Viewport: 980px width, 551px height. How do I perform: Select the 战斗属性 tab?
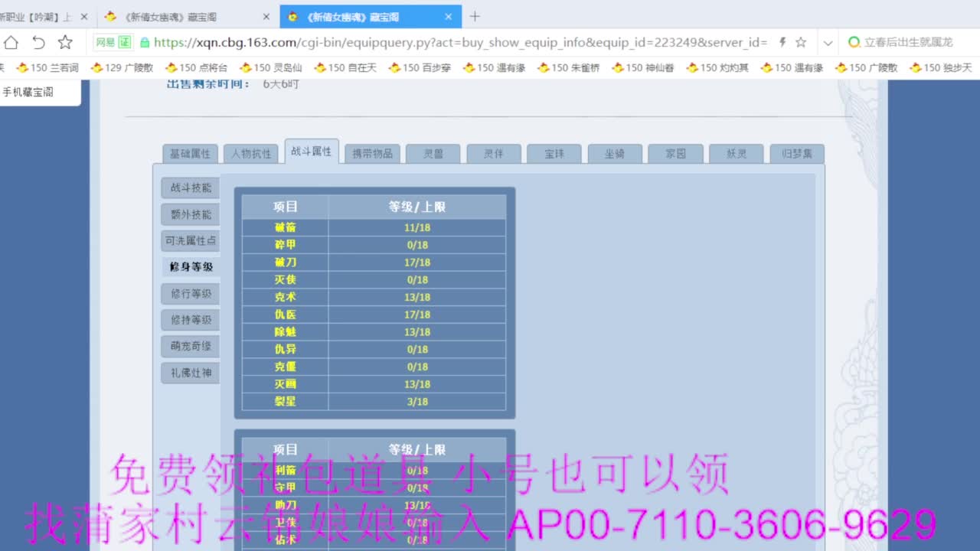(312, 152)
